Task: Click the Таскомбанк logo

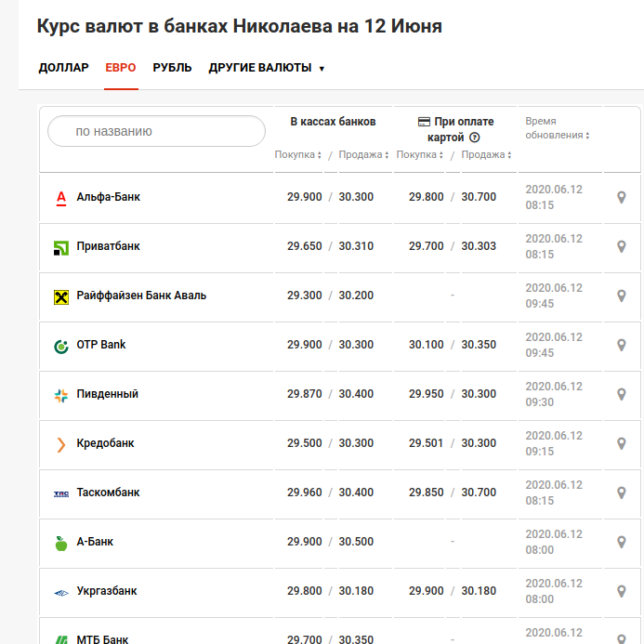Action: 61,493
